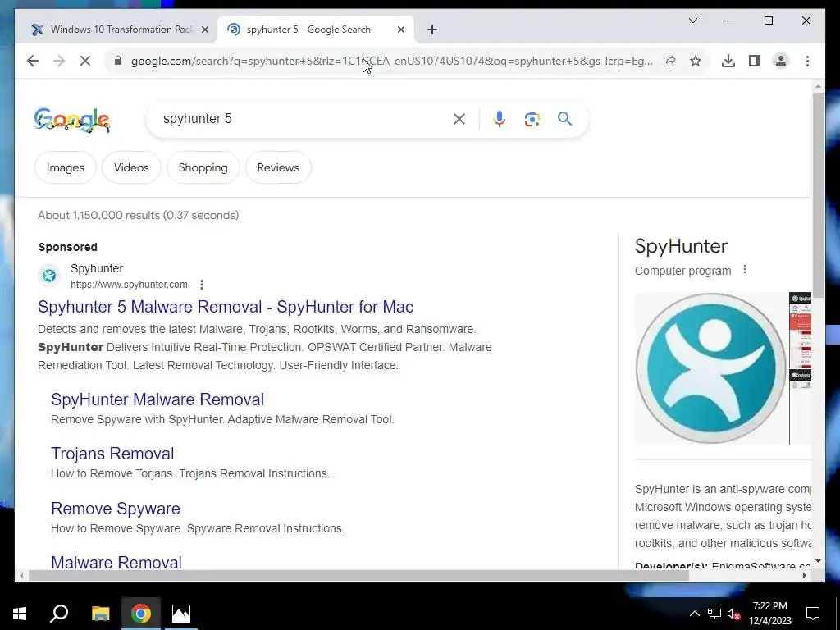Clear the search box with the X icon

tap(459, 119)
